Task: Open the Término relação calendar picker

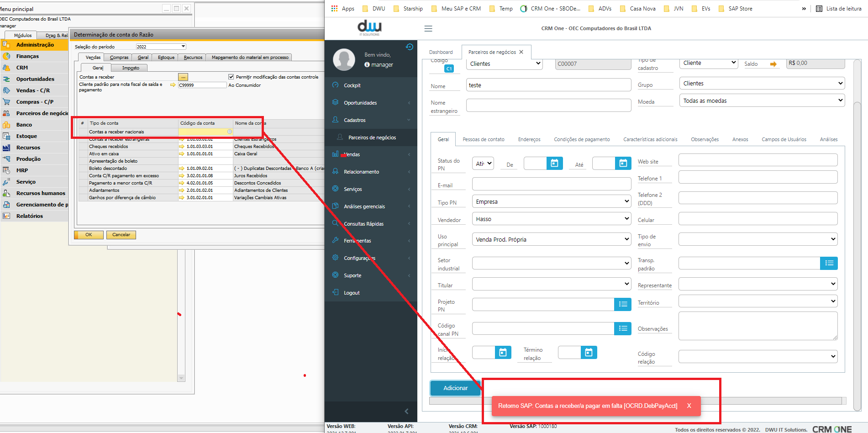Action: coord(589,352)
